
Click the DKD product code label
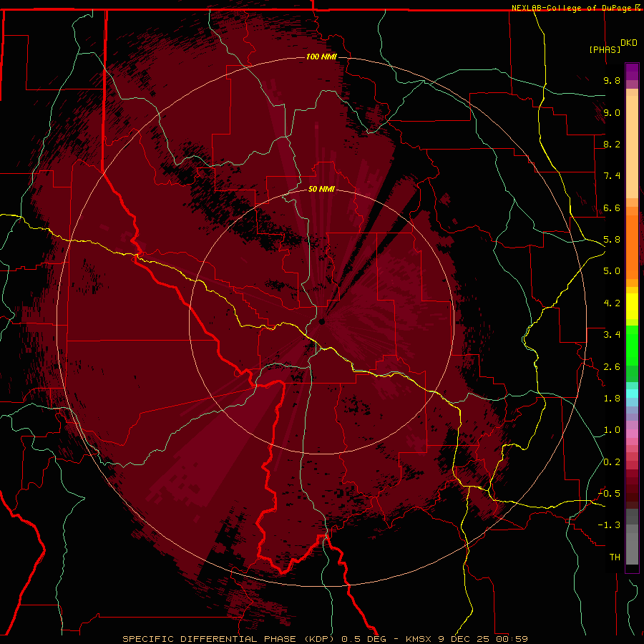[x=629, y=43]
